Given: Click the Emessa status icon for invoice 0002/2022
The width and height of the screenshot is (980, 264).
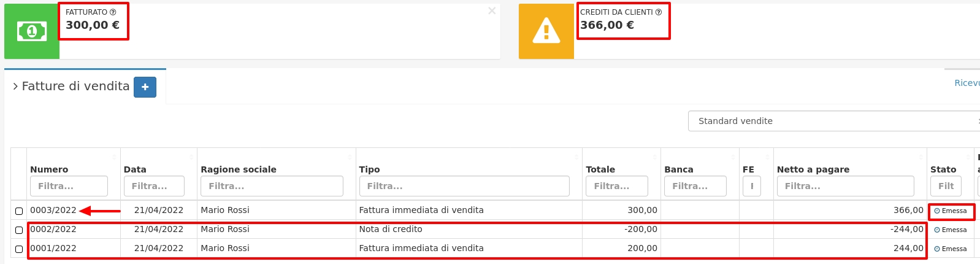Looking at the screenshot, I should tap(937, 230).
